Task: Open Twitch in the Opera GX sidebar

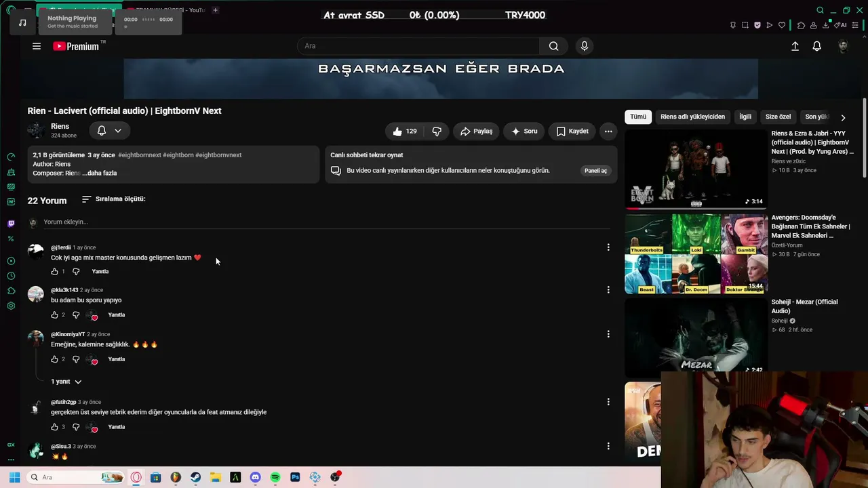Action: pyautogui.click(x=11, y=224)
